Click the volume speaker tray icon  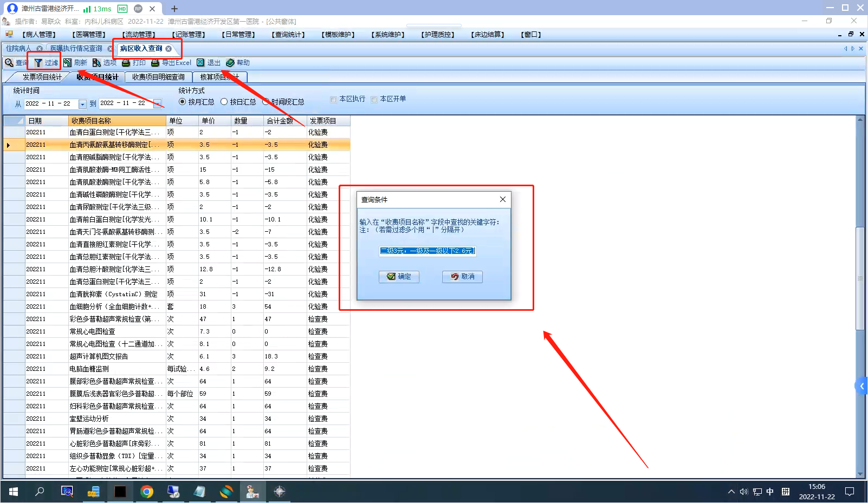point(744,492)
